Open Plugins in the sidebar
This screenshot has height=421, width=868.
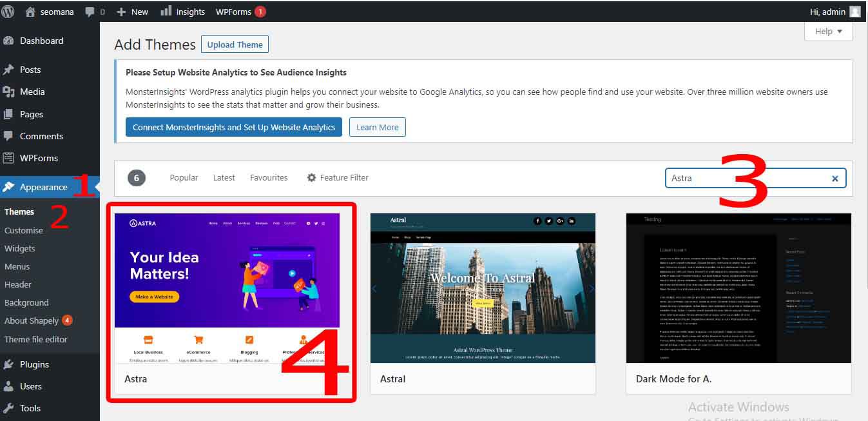pos(35,364)
